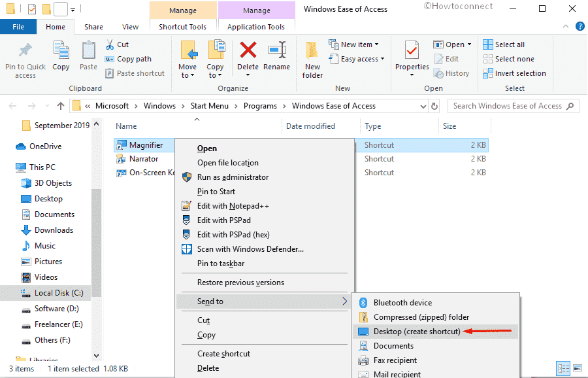This screenshot has height=378, width=588.
Task: Open recent locations dropdown arrow
Action: tap(47, 106)
